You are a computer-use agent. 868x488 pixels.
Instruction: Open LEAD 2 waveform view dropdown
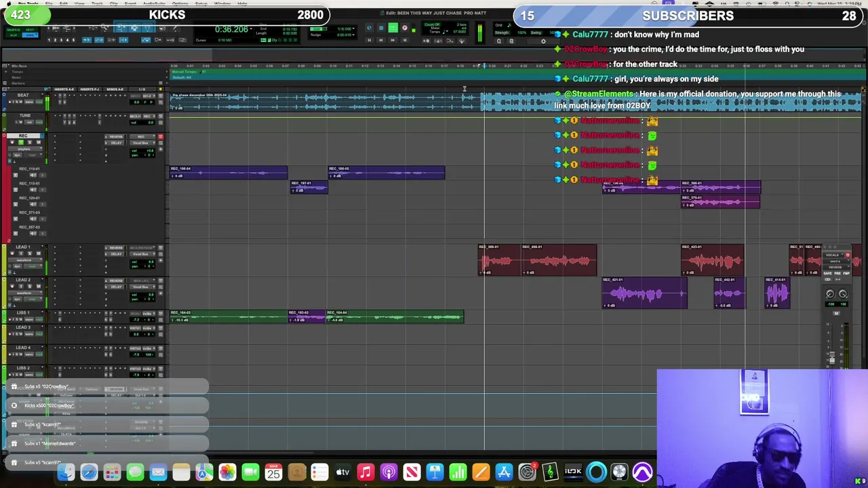point(25,293)
